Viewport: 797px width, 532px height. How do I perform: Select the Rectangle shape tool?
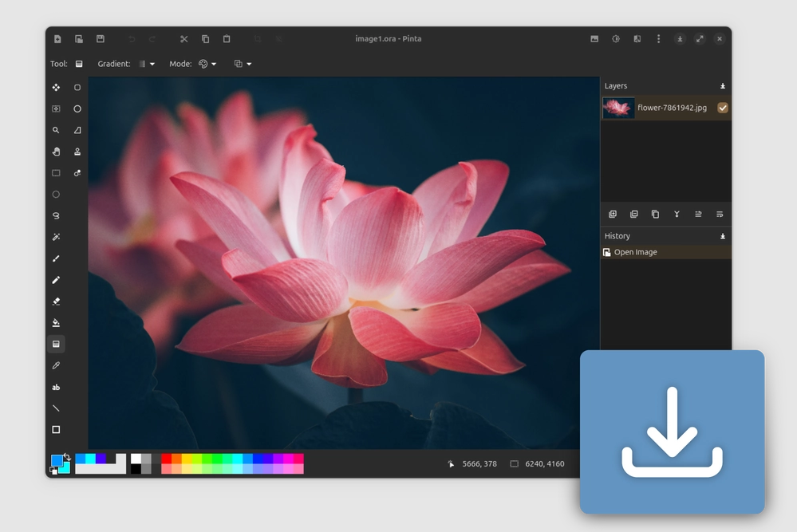pyautogui.click(x=56, y=430)
